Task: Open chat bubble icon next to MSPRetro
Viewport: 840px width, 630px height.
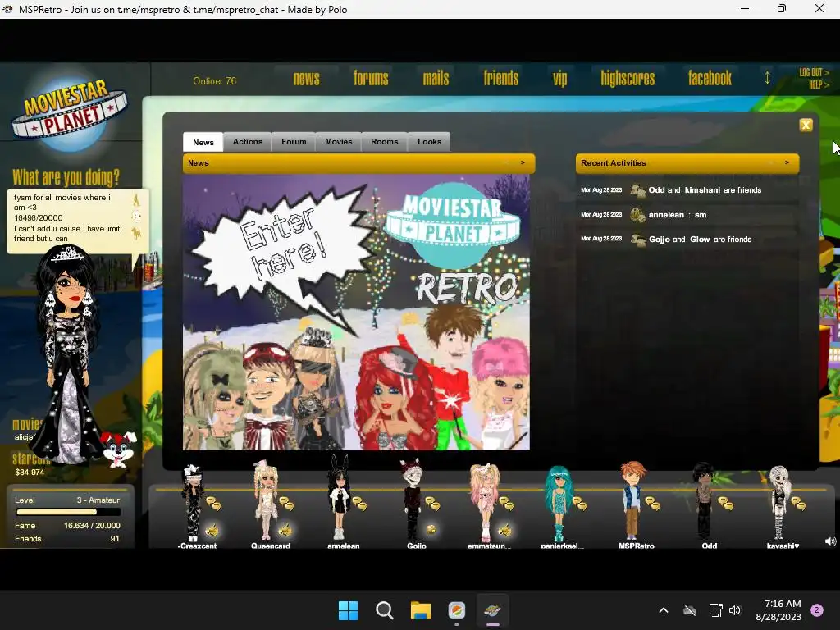Action: [x=652, y=503]
